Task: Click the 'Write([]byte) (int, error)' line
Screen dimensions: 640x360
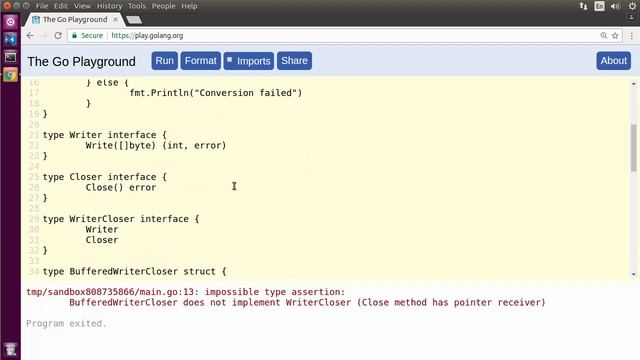Action: pos(156,145)
